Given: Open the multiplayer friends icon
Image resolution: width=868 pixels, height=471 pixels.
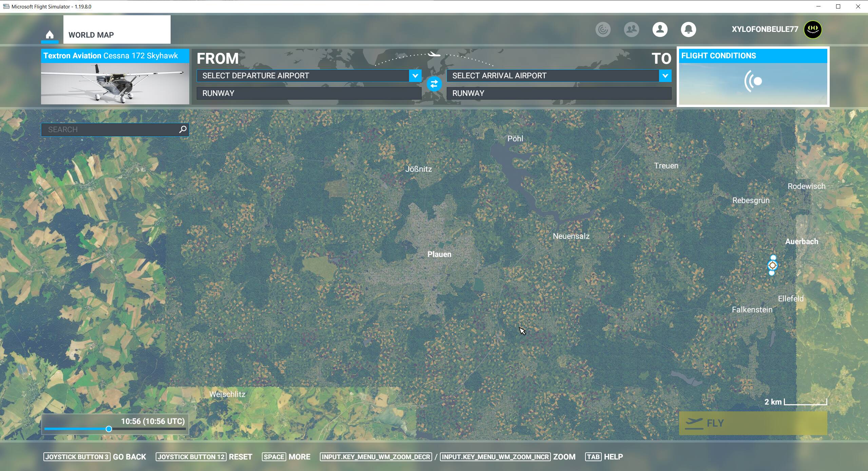Looking at the screenshot, I should [x=631, y=29].
